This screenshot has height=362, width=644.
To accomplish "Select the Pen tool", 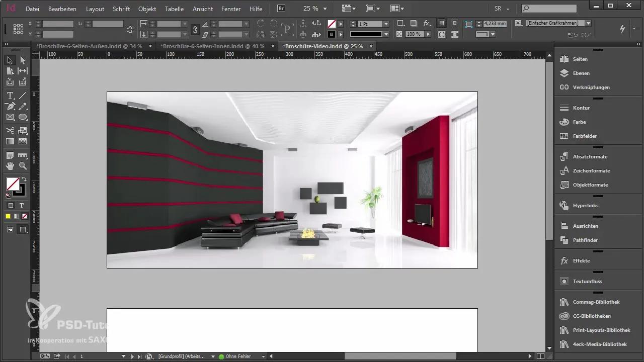I will click(x=10, y=106).
